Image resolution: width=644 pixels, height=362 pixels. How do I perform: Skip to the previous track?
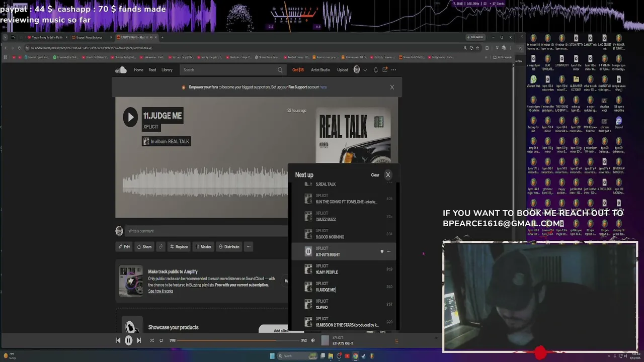pos(118,340)
